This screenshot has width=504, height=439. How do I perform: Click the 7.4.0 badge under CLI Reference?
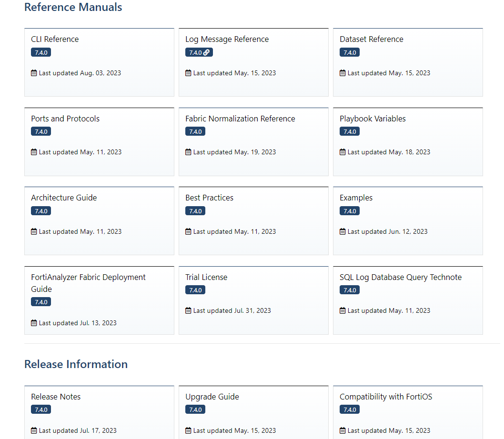tap(41, 52)
